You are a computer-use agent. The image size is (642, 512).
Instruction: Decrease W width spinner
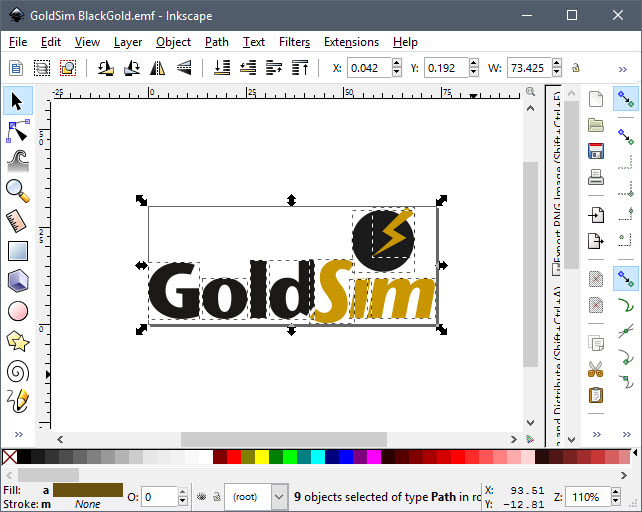point(556,72)
